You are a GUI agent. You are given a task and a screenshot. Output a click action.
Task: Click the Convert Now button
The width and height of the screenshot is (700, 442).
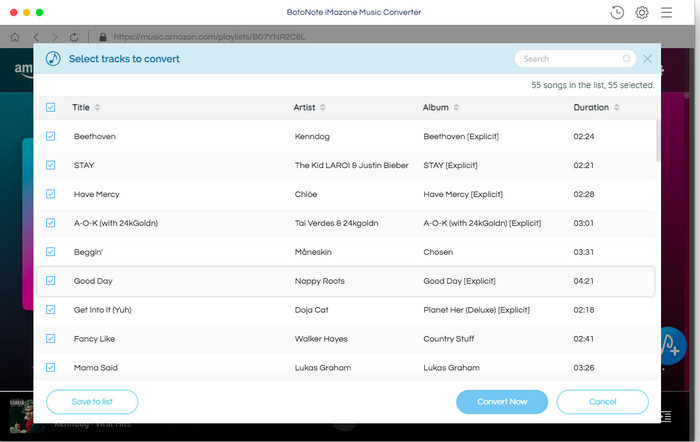502,402
